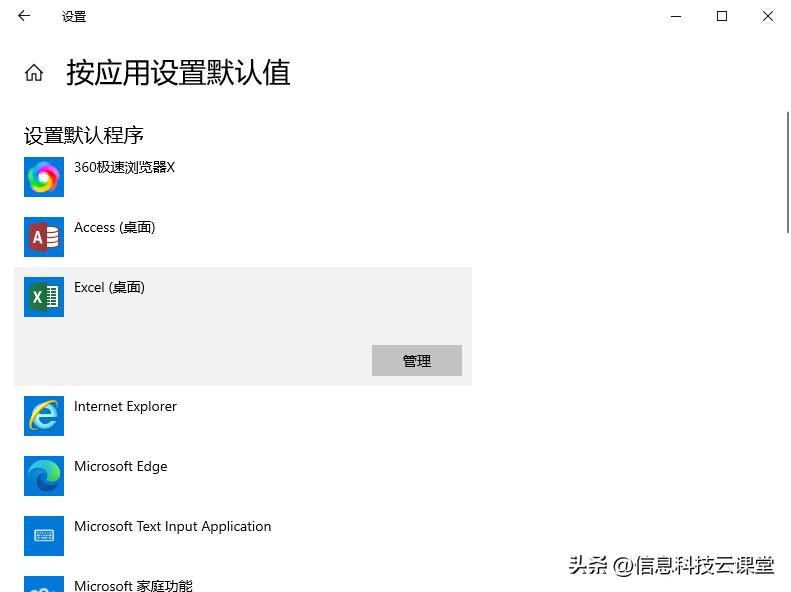This screenshot has height=592, width=791.
Task: Close the 设置 window
Action: (x=768, y=16)
